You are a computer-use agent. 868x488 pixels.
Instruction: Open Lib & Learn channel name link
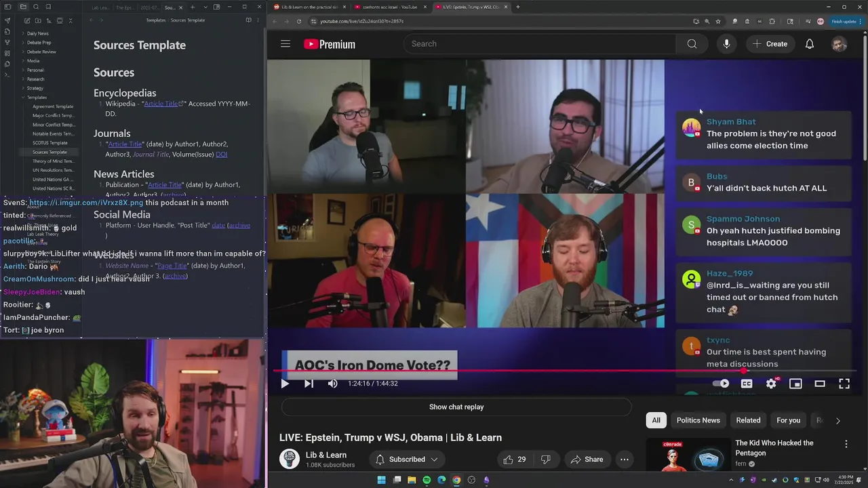[x=326, y=455]
